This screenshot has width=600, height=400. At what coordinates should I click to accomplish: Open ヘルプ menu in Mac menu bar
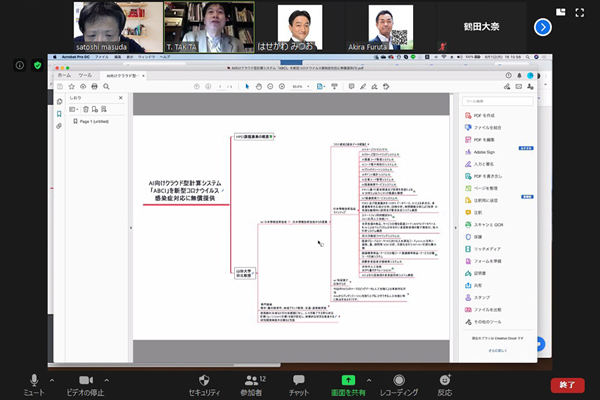coord(165,57)
